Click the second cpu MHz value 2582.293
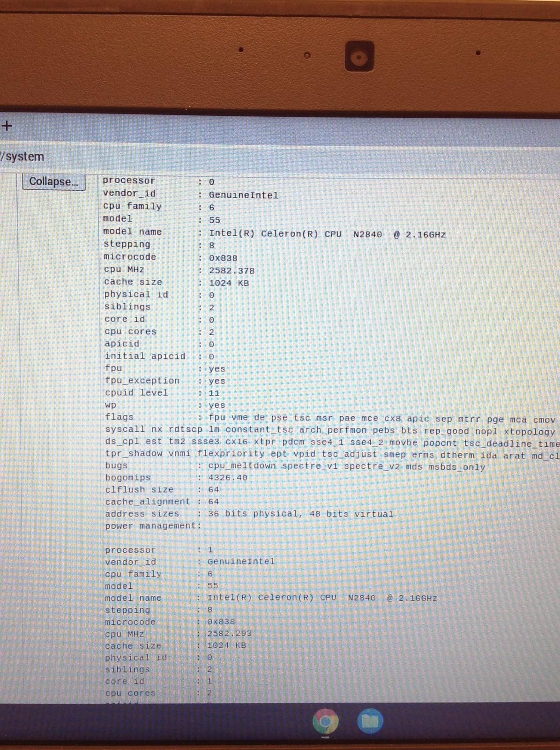 click(230, 633)
